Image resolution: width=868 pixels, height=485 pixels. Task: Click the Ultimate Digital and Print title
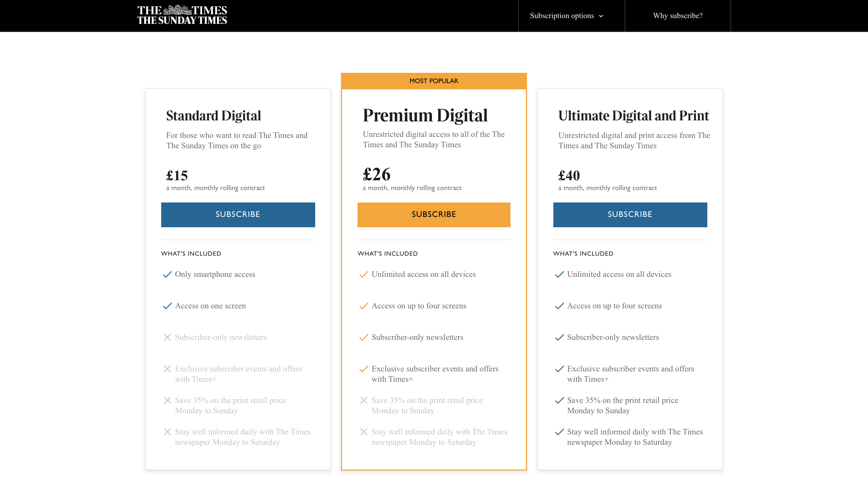pyautogui.click(x=633, y=115)
